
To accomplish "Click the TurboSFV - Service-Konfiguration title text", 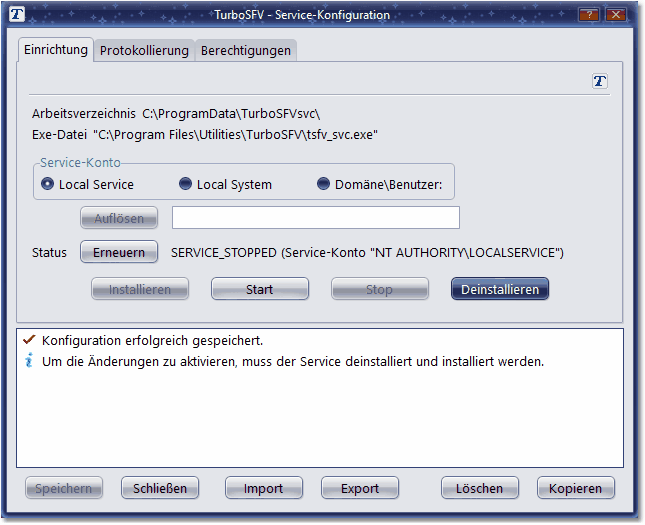I will coord(302,15).
